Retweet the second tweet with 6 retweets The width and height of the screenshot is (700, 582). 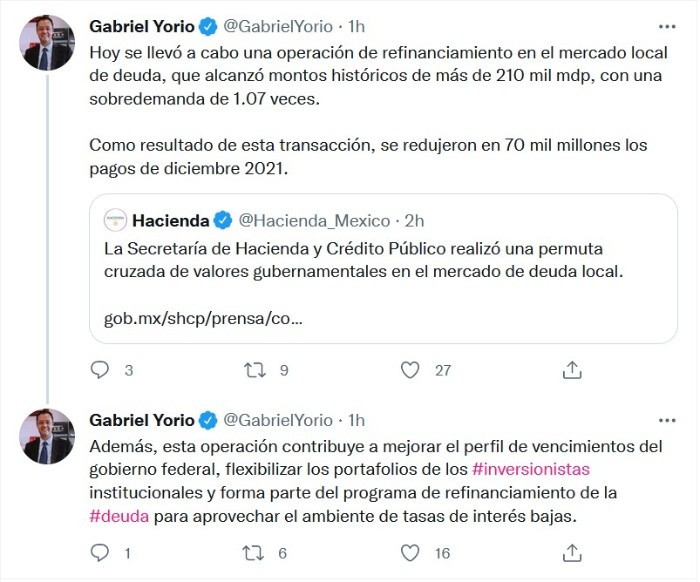click(255, 552)
